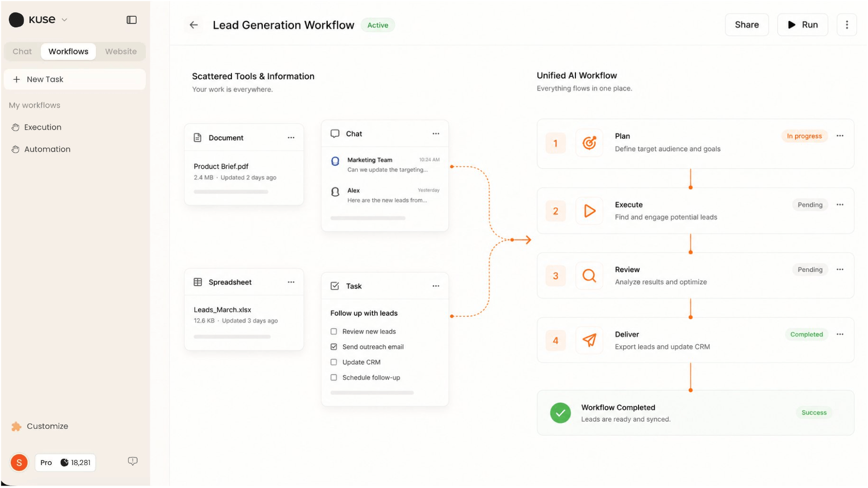The width and height of the screenshot is (868, 488).
Task: Click the Spreadsheet card progress bar
Action: 232,337
